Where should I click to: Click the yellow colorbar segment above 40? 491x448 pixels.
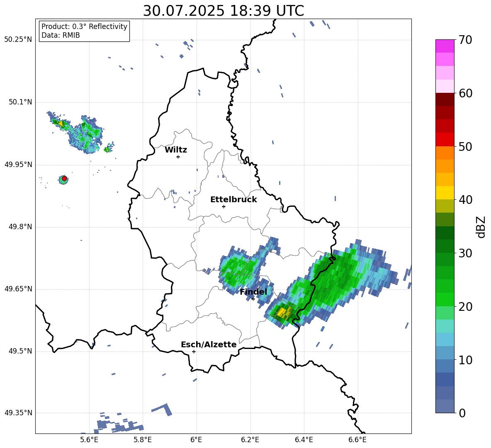[x=445, y=193]
